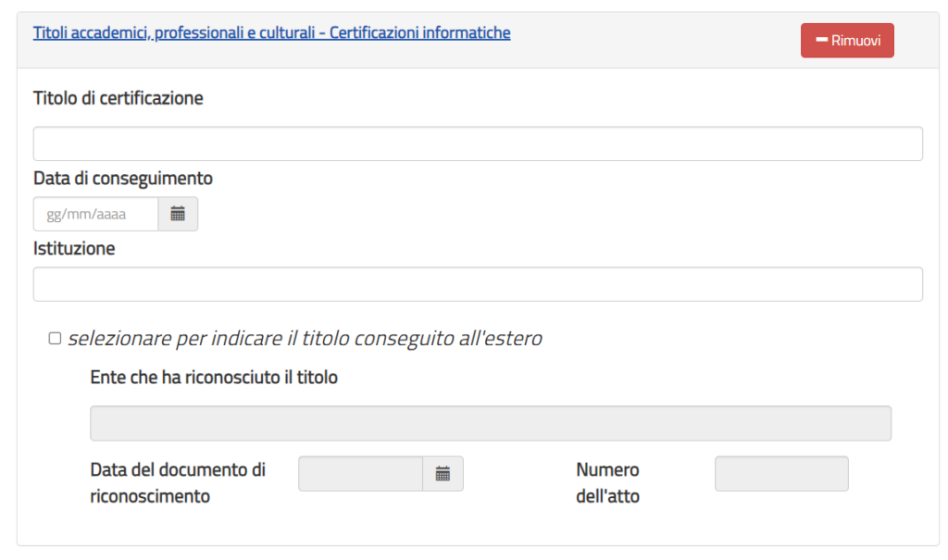Click the 'Istituzione' label text
Viewport: 948px width, 560px height.
point(74,248)
